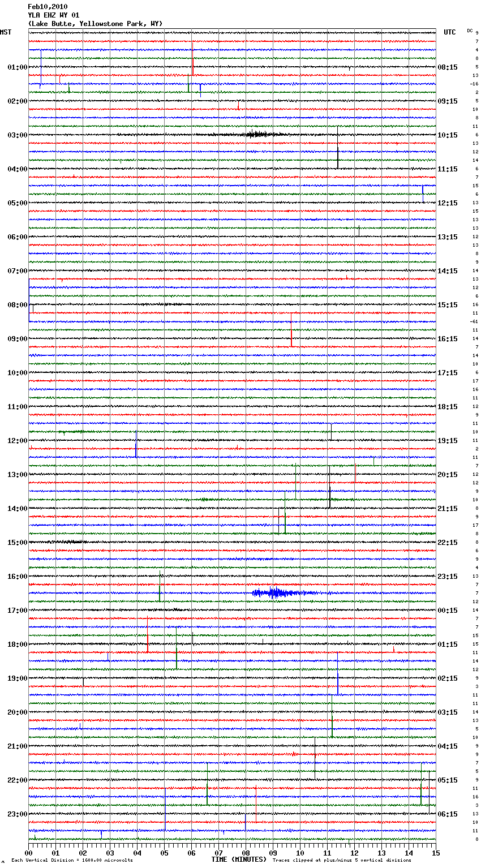Click minute tick label '08' on bottom axis
This screenshot has height=868, width=481.
click(246, 853)
